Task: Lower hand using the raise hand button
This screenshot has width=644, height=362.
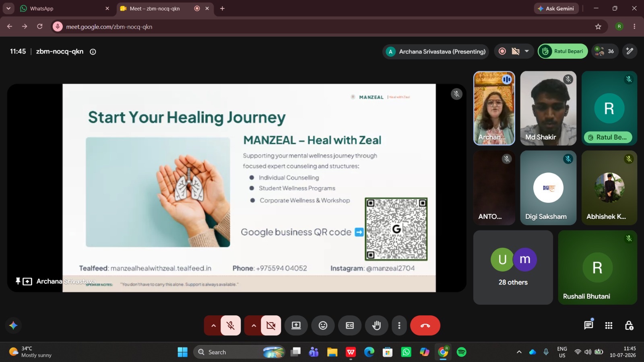Action: [376, 325]
